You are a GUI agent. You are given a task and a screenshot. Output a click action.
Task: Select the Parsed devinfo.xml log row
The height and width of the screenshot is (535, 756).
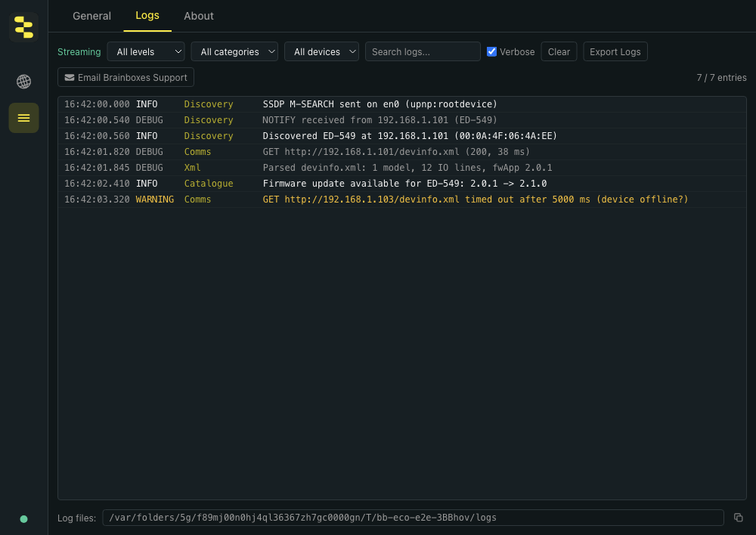point(402,168)
